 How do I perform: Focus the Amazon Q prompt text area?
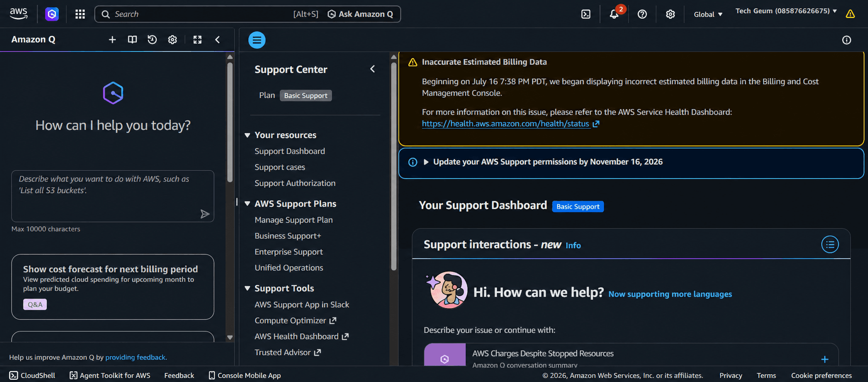pos(113,196)
